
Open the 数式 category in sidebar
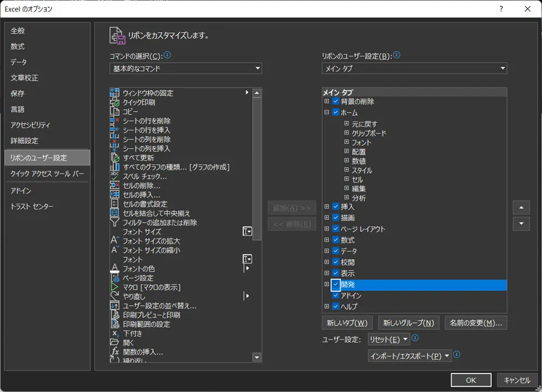point(18,47)
